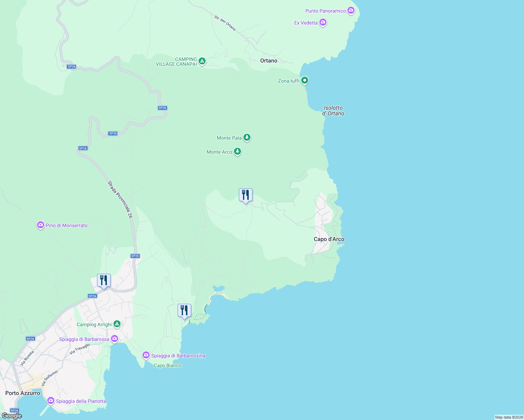Viewport: 524px width, 420px height.
Task: Click the Ex Vedetta camera icon
Action: click(323, 22)
